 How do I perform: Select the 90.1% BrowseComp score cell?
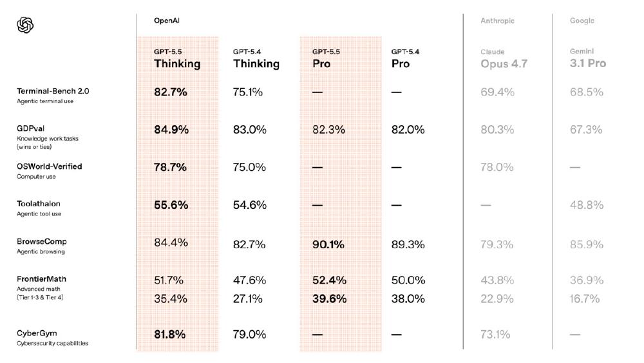[329, 244]
